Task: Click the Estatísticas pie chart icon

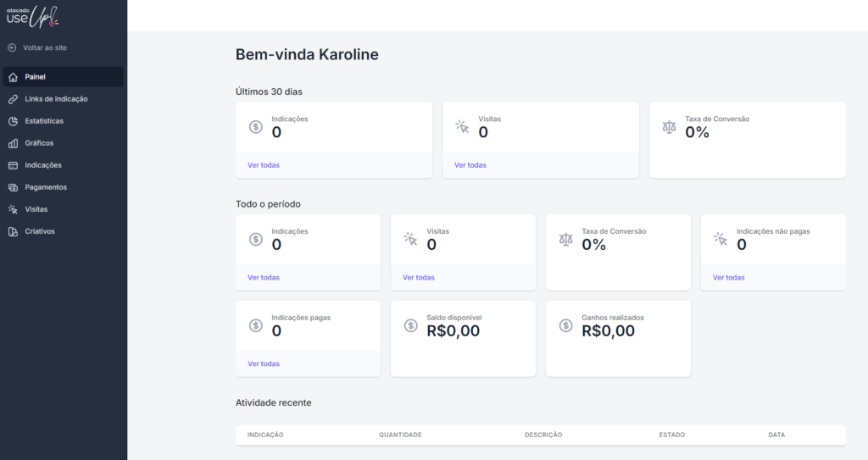Action: point(13,121)
